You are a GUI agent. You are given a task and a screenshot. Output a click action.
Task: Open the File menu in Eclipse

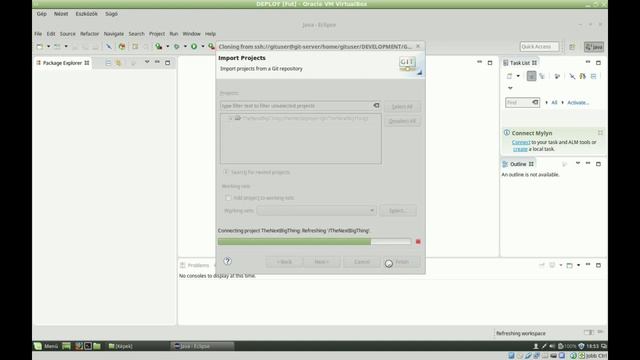coord(38,34)
